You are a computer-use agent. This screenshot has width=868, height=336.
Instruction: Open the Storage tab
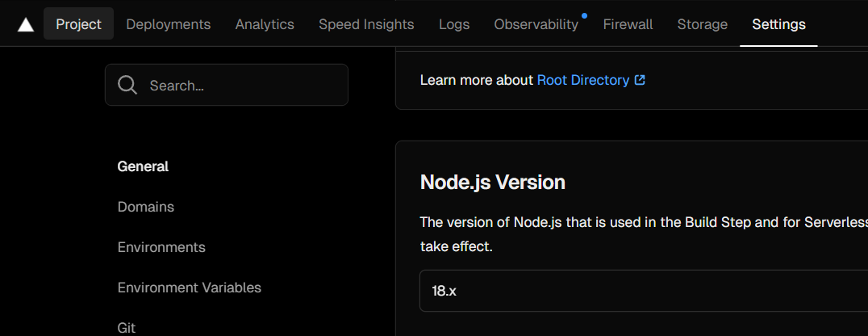(x=702, y=24)
